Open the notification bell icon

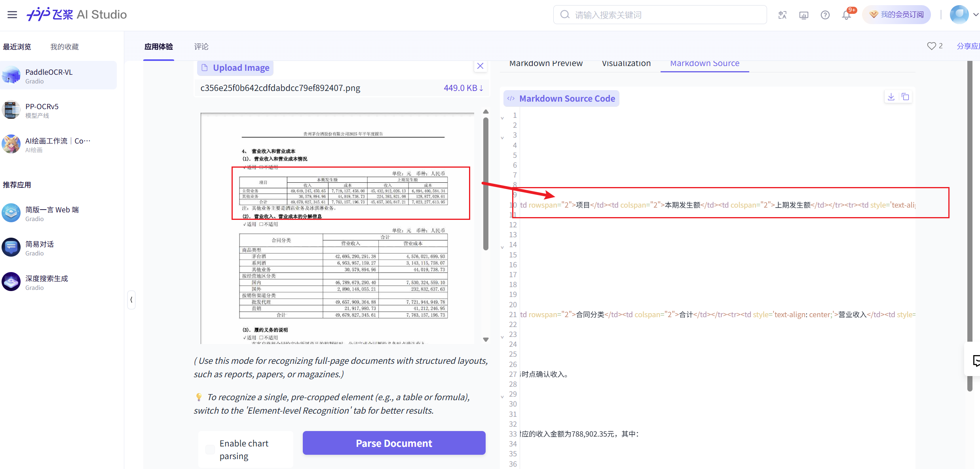tap(846, 15)
